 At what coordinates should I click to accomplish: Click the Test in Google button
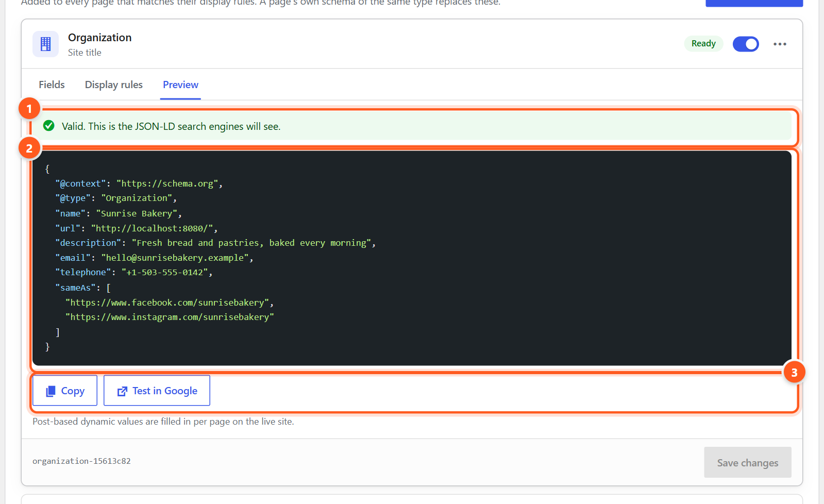[157, 391]
